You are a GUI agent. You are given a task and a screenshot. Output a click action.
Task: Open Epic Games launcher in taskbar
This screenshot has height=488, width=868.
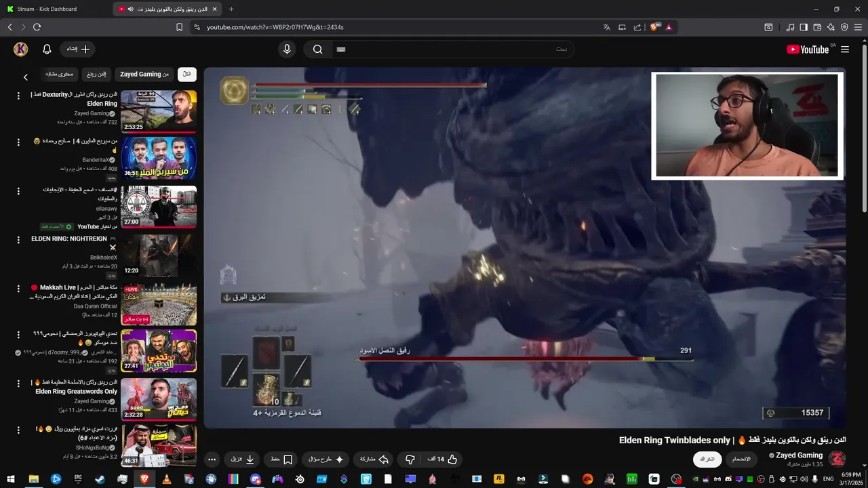78,479
